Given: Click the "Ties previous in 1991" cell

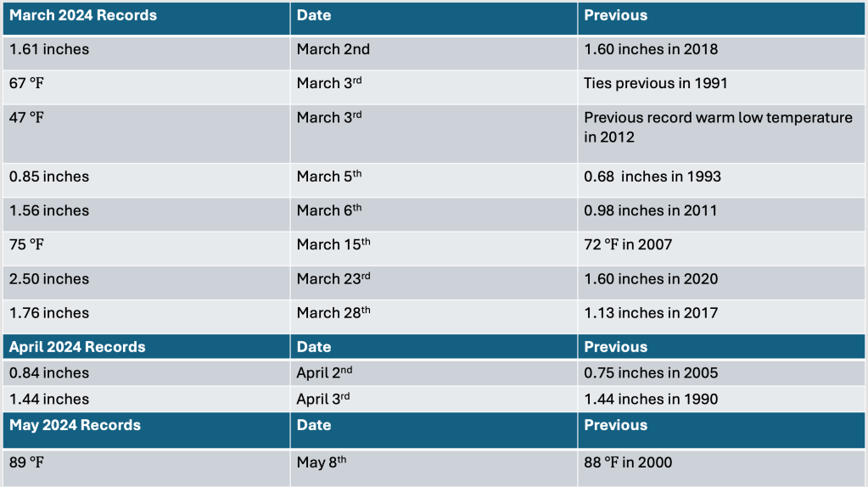Looking at the screenshot, I should point(656,83).
